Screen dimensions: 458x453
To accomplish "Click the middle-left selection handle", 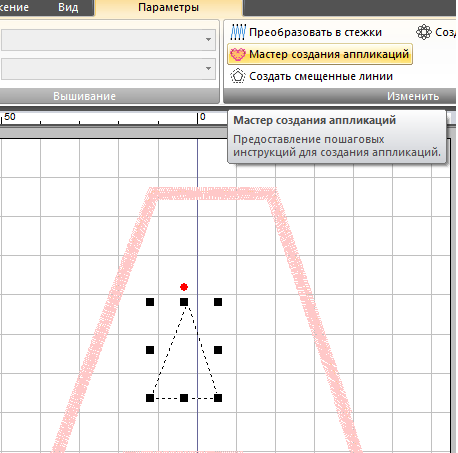I will pos(150,350).
